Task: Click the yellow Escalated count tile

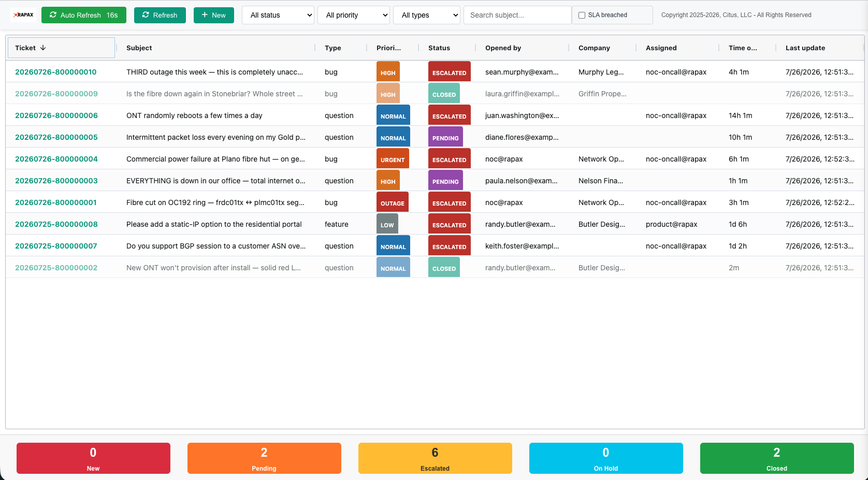Action: (435, 458)
